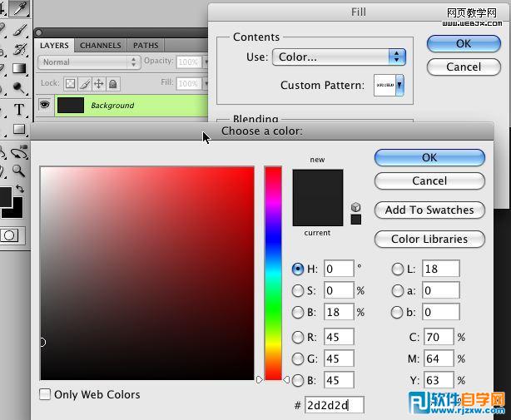Image resolution: width=511 pixels, height=420 pixels.
Task: Confirm the color picker with OK
Action: (x=429, y=157)
